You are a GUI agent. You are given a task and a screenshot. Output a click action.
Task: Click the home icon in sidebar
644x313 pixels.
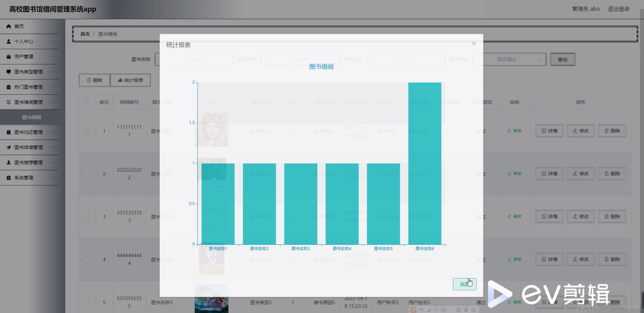8,26
